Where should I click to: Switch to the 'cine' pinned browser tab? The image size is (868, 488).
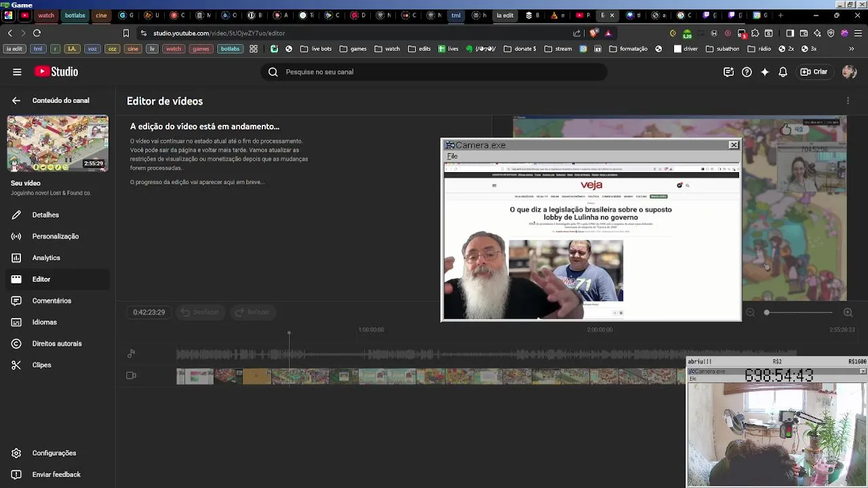click(x=101, y=15)
